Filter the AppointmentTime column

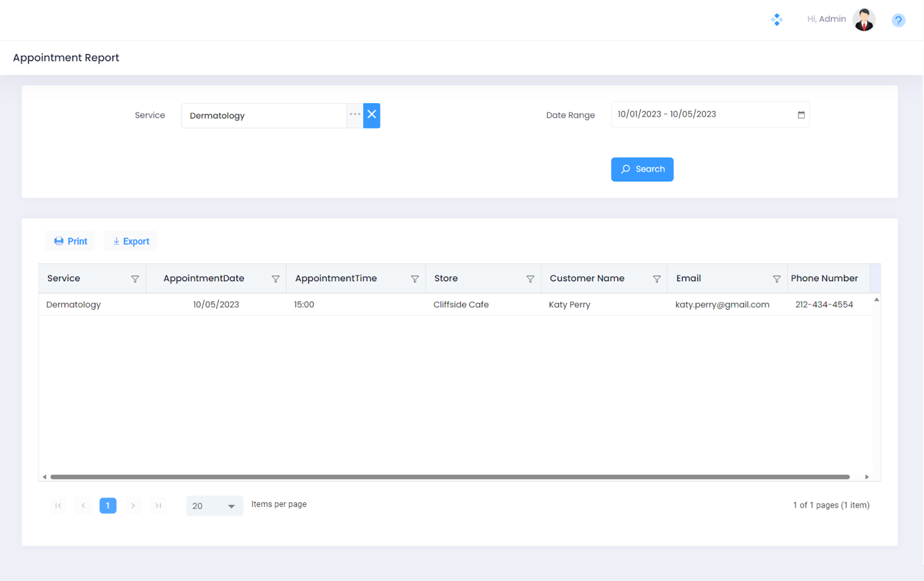point(415,279)
